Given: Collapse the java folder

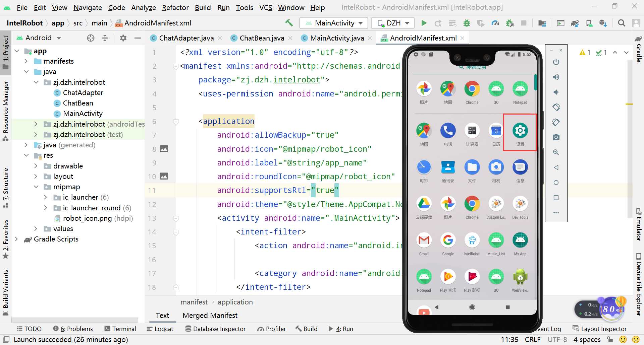Looking at the screenshot, I should [x=26, y=72].
